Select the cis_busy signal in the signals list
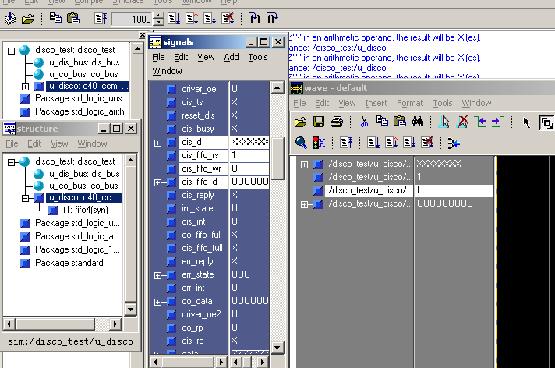The image size is (555, 368). [198, 129]
